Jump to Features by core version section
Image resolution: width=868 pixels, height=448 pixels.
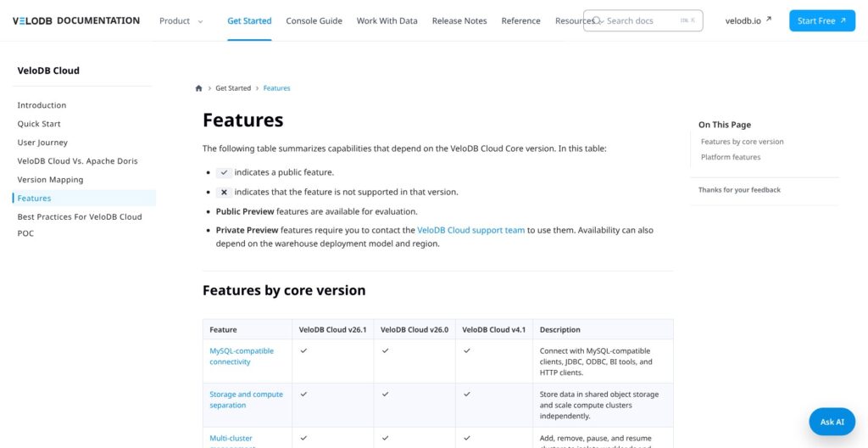click(x=742, y=142)
